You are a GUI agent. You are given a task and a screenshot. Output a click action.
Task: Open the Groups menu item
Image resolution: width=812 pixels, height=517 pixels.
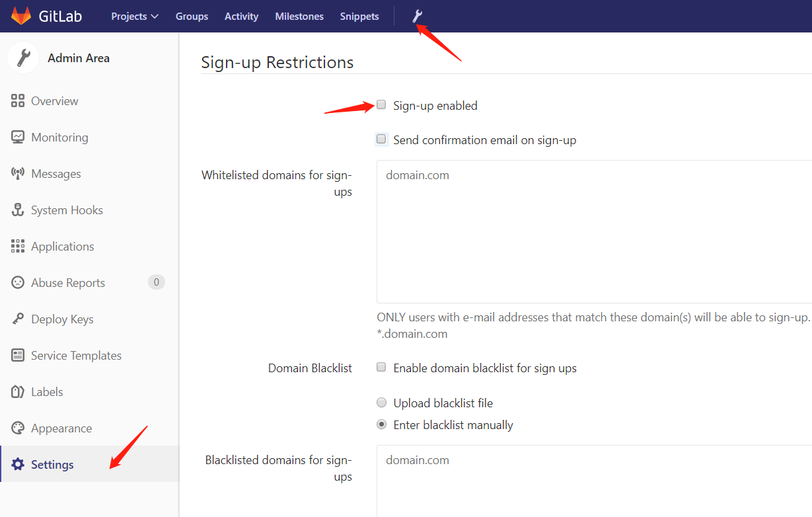click(192, 17)
